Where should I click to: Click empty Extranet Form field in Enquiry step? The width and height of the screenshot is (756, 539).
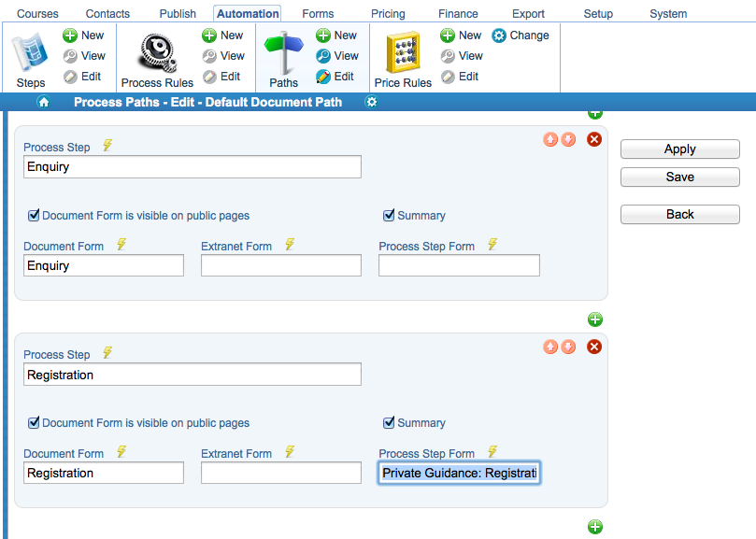[281, 265]
